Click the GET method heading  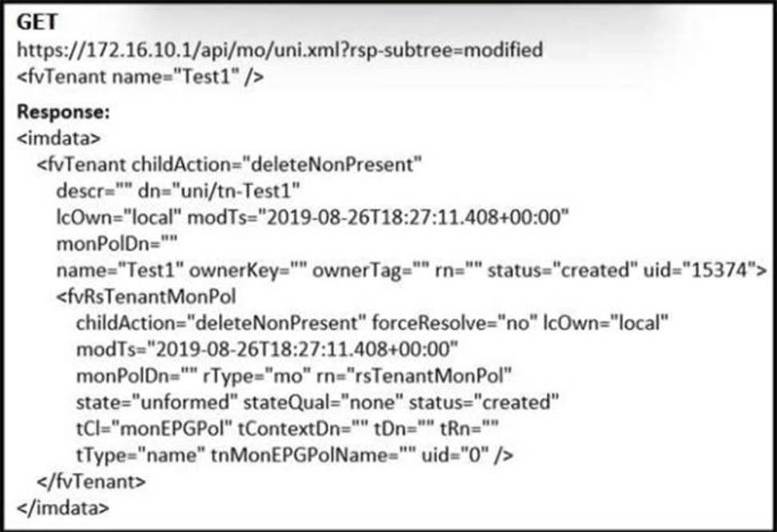click(x=38, y=22)
